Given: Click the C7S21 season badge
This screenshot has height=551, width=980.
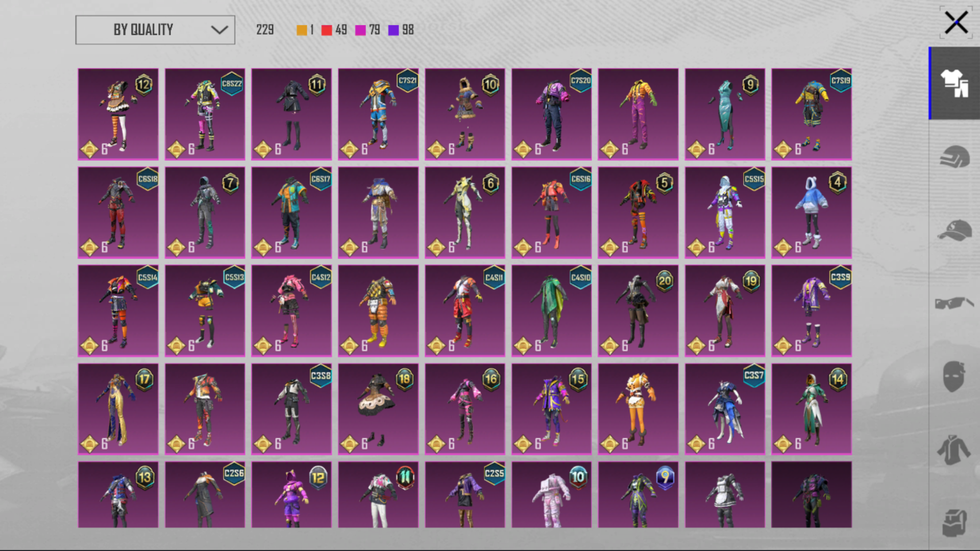Looking at the screenshot, I should [x=407, y=81].
